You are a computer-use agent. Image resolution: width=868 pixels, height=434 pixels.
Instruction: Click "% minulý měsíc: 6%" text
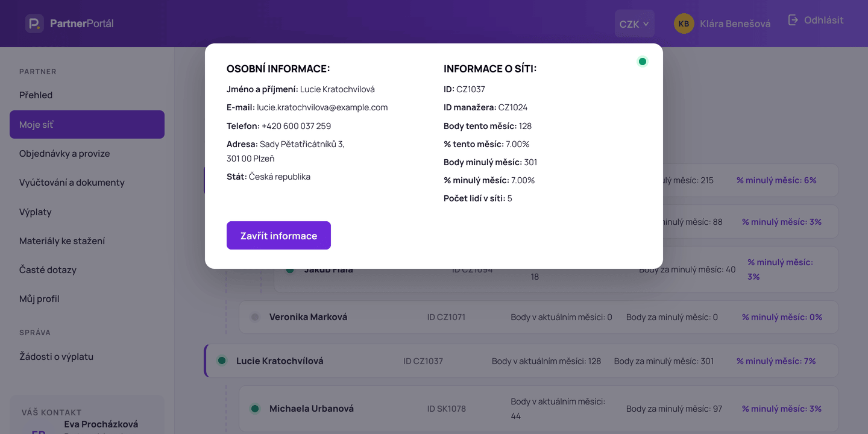click(x=776, y=180)
